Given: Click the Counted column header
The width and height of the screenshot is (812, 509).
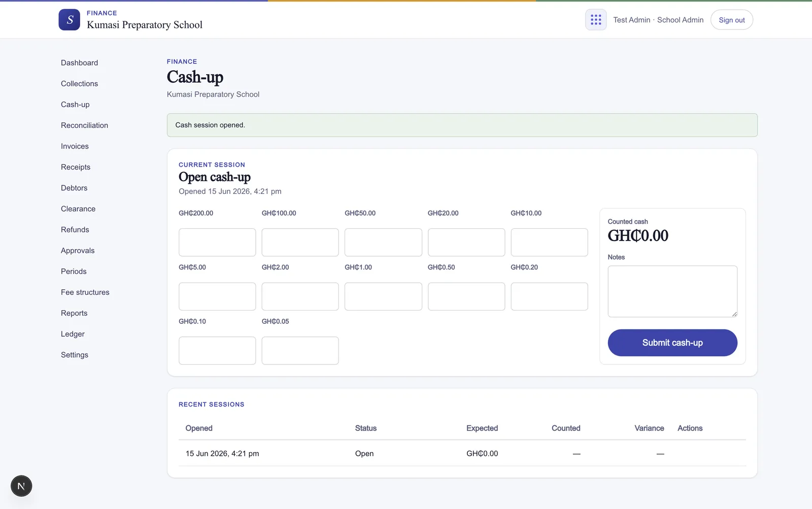Looking at the screenshot, I should click(x=566, y=428).
